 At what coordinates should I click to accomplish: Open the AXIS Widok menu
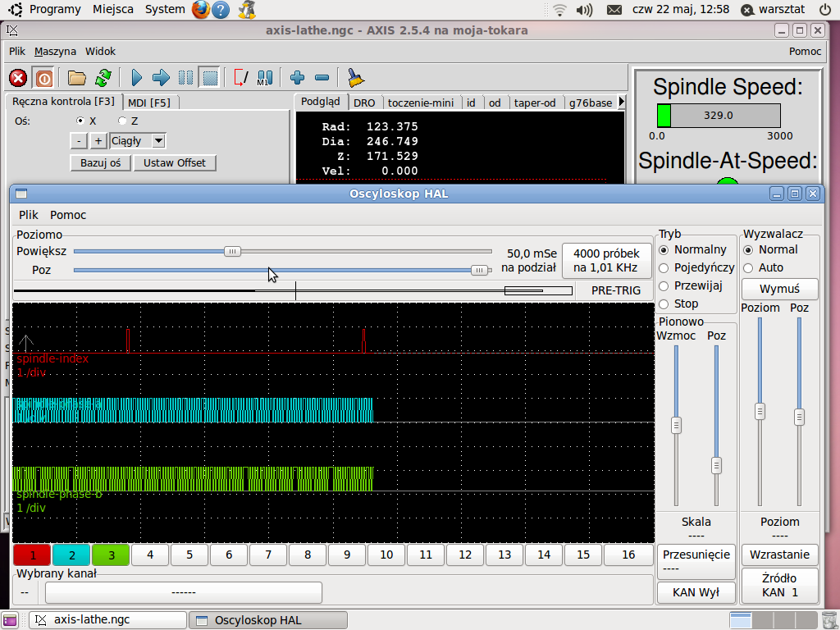tap(100, 52)
